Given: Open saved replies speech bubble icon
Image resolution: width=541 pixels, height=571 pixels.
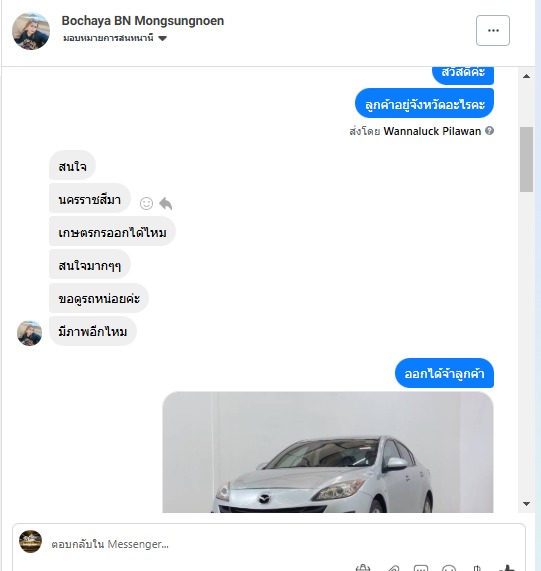Looking at the screenshot, I should click(421, 568).
